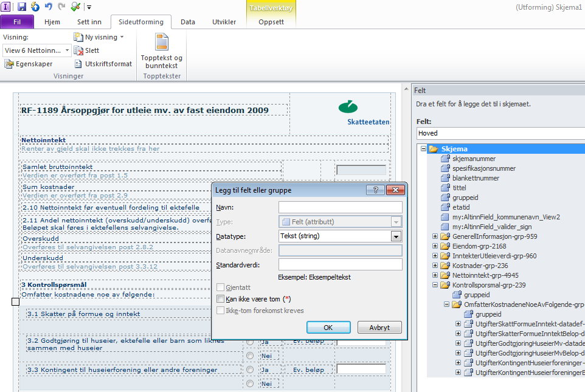Image resolution: width=585 pixels, height=392 pixels.
Task: Click the 'Ikke-tom forekomst kreves' checkbox
Action: [x=221, y=311]
